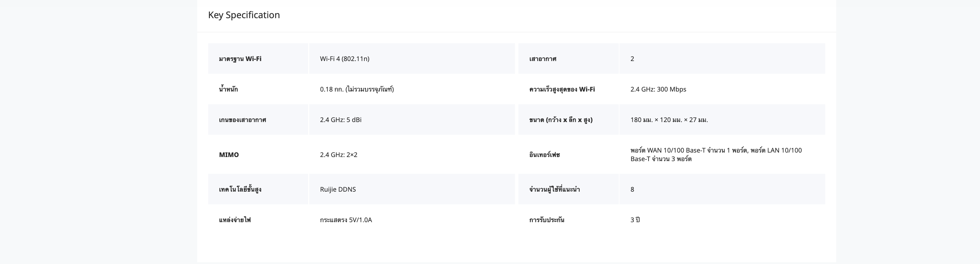Image resolution: width=980 pixels, height=264 pixels.
Task: Select the จำนวนผู้ใช้ที่แนะนำ label
Action: [554, 189]
